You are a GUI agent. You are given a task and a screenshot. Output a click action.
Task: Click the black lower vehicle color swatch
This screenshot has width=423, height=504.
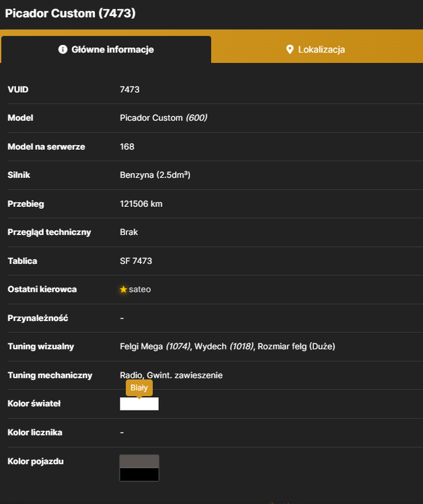(139, 474)
